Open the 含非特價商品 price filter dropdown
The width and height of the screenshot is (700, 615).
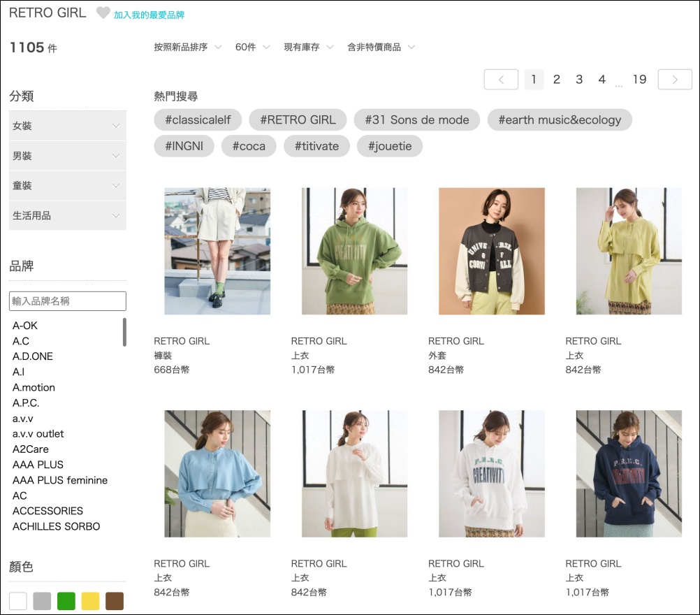pos(381,47)
